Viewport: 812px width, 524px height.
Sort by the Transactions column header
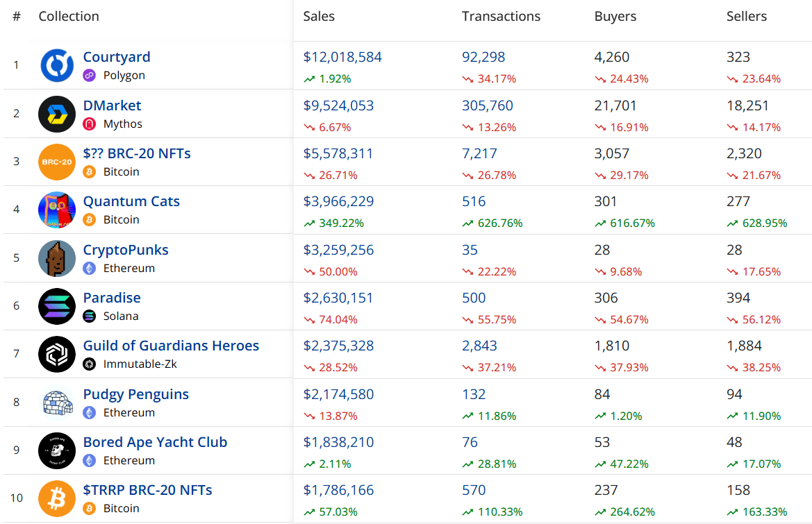(x=502, y=17)
